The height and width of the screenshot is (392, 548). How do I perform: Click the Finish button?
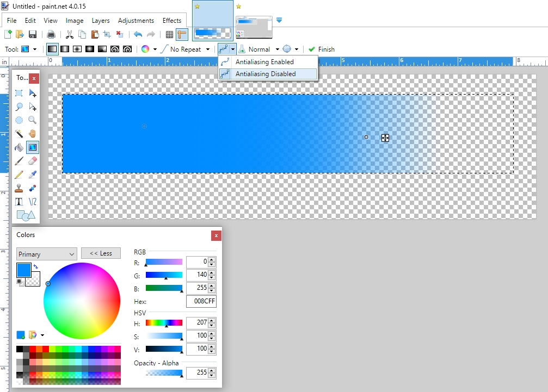[x=322, y=49]
